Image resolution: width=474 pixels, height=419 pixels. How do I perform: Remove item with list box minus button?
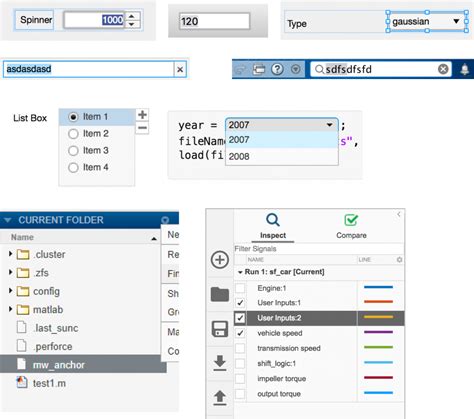click(x=142, y=128)
